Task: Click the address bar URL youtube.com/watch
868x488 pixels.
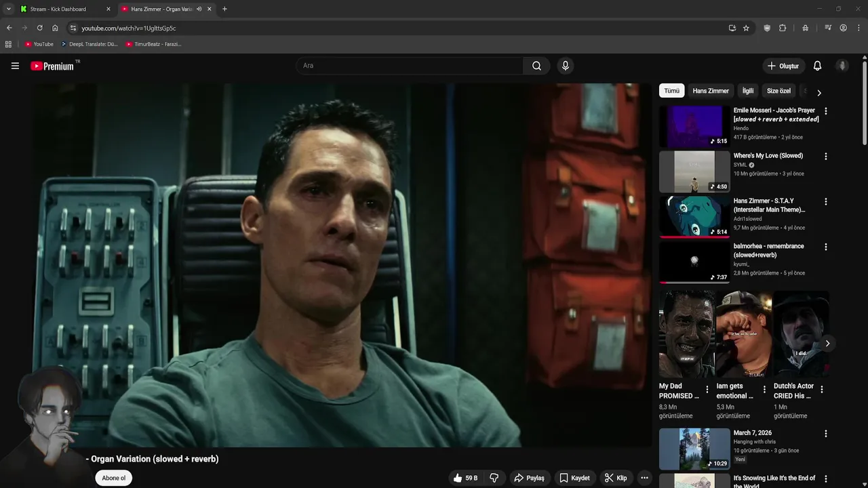Action: click(x=129, y=28)
